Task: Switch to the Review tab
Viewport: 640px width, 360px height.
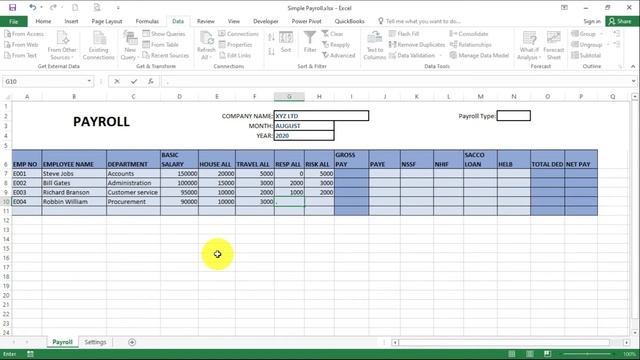Action: tap(205, 21)
